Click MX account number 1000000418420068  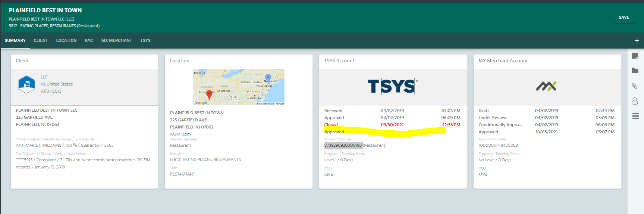point(498,145)
